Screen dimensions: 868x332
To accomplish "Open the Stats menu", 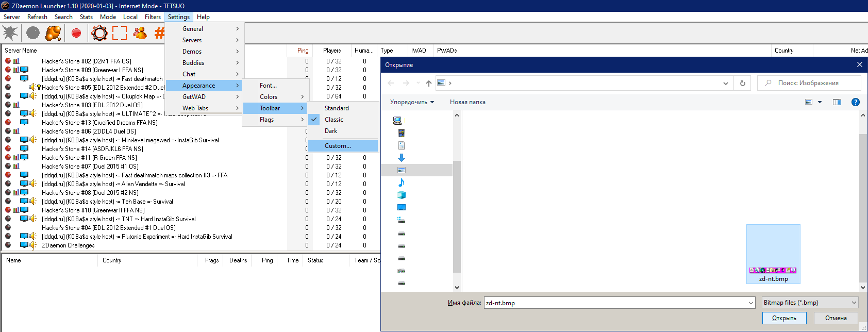I will pyautogui.click(x=86, y=17).
